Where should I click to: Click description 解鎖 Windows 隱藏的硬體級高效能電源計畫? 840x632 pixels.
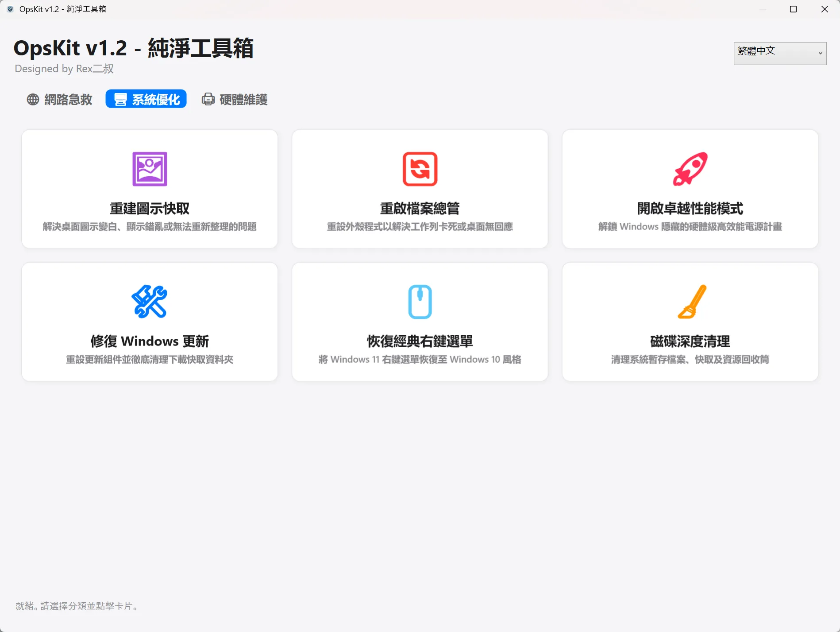pos(690,227)
